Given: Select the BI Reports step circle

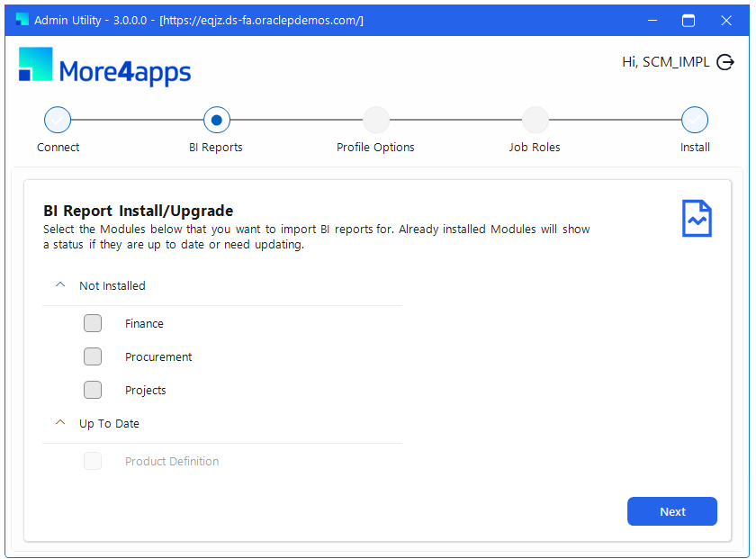Looking at the screenshot, I should (217, 120).
